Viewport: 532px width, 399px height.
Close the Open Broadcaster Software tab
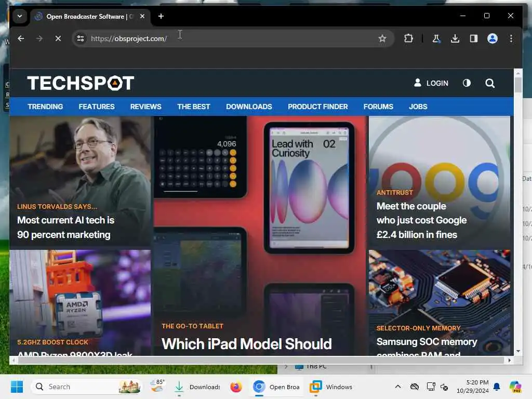click(142, 16)
